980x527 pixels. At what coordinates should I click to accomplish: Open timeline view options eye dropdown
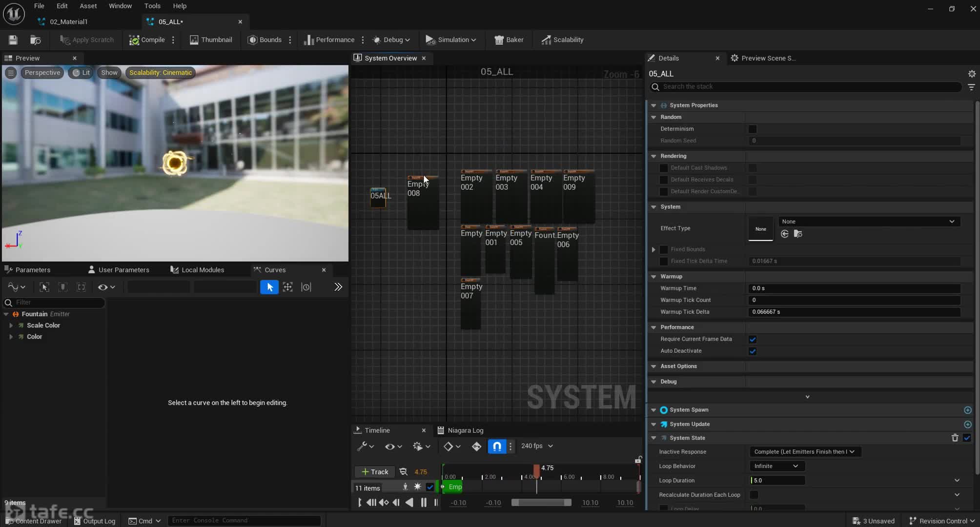coord(393,446)
